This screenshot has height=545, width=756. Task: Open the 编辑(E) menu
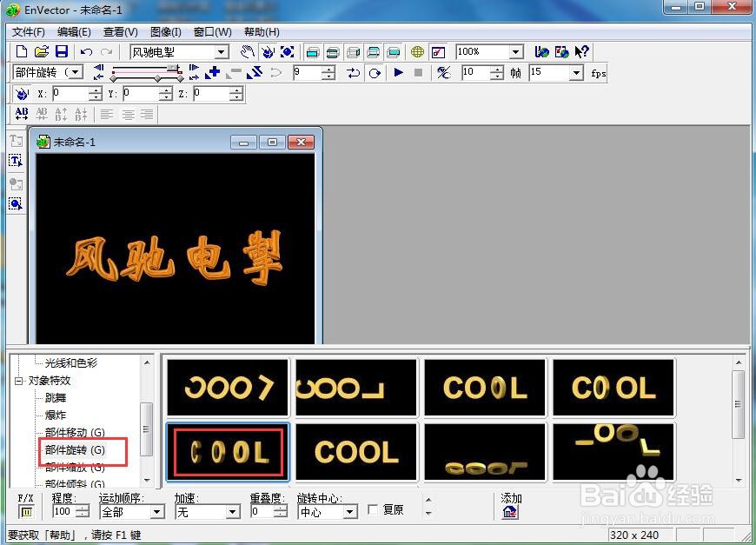74,32
